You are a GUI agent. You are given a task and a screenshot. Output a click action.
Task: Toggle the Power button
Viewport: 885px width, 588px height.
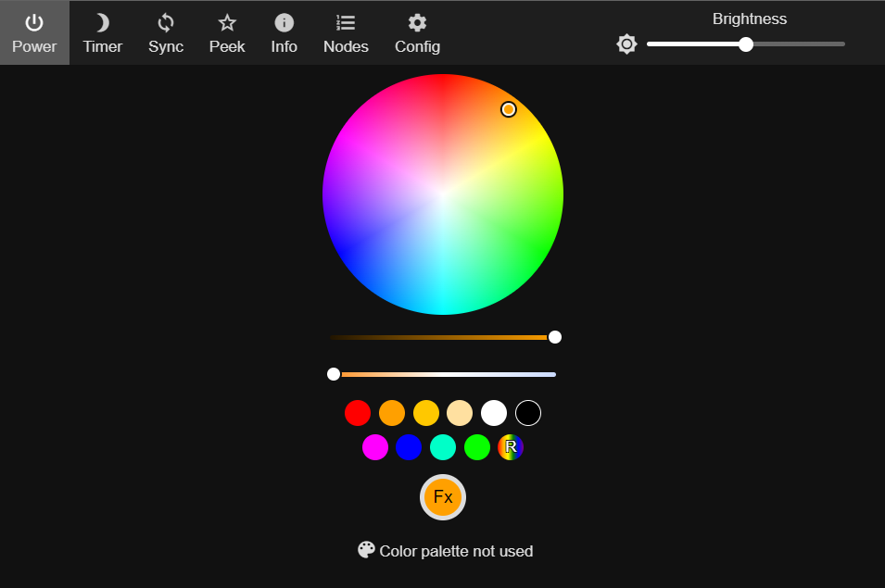tap(34, 32)
